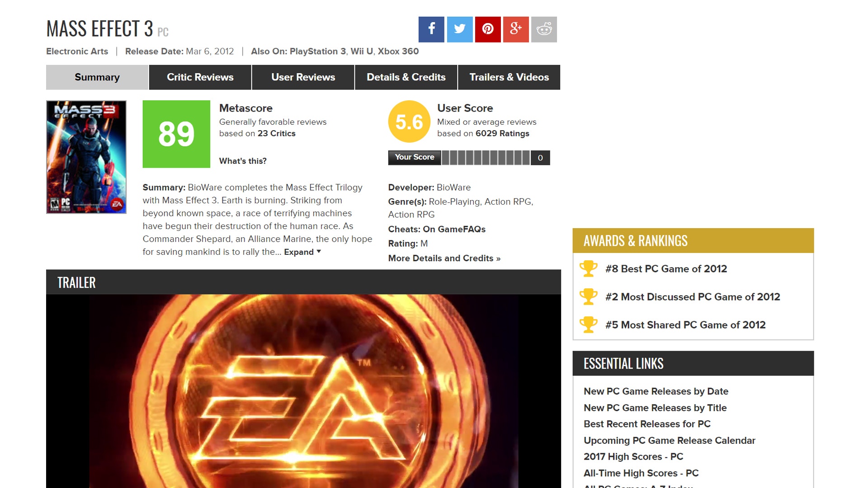Share page via Twitter icon
The width and height of the screenshot is (868, 488).
(460, 29)
